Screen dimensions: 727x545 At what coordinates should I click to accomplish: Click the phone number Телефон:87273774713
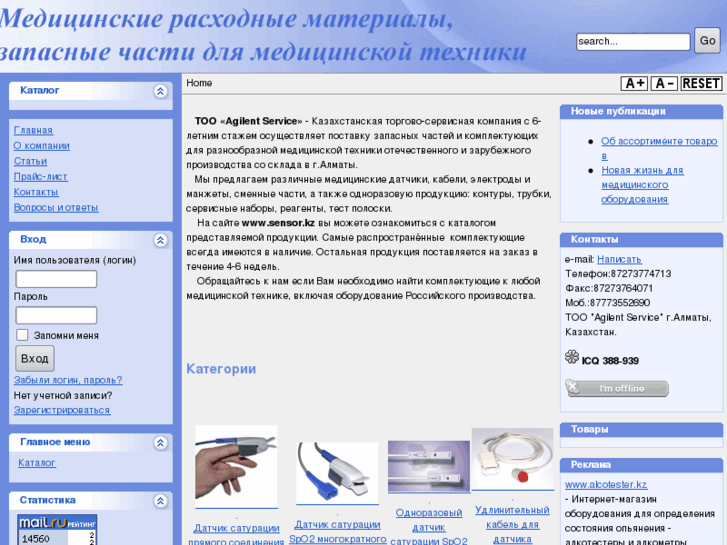(618, 274)
